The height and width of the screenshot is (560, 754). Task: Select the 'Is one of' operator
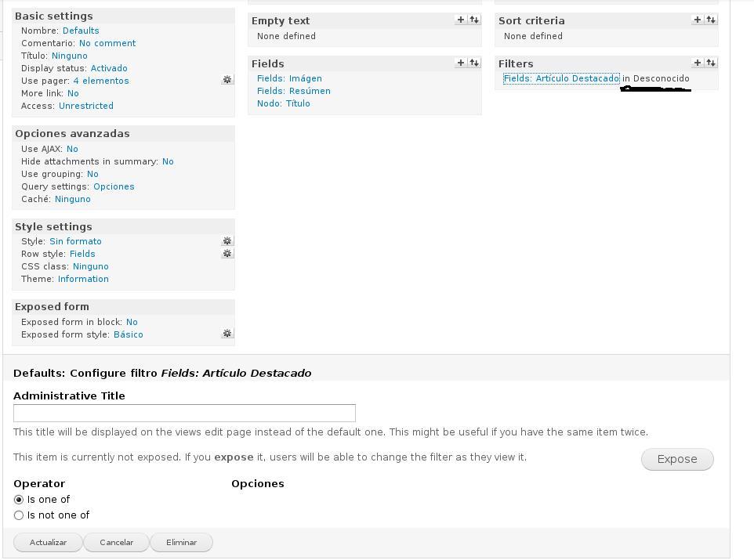tap(19, 499)
